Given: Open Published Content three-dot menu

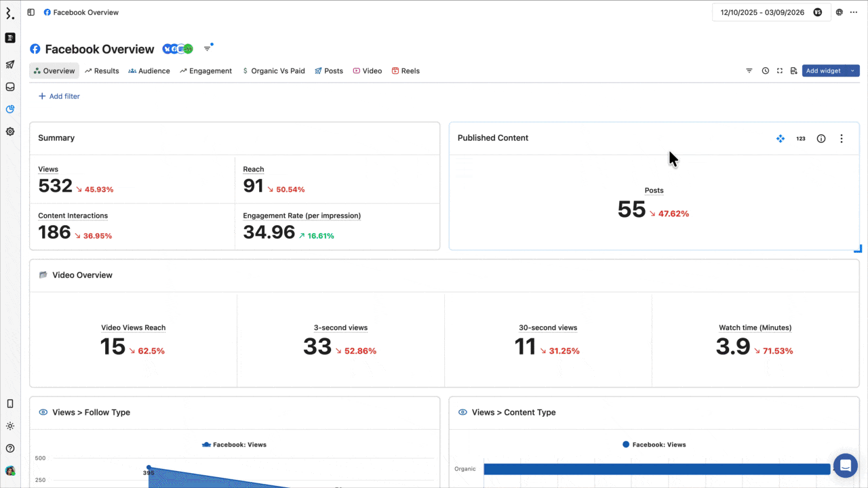Looking at the screenshot, I should (842, 138).
